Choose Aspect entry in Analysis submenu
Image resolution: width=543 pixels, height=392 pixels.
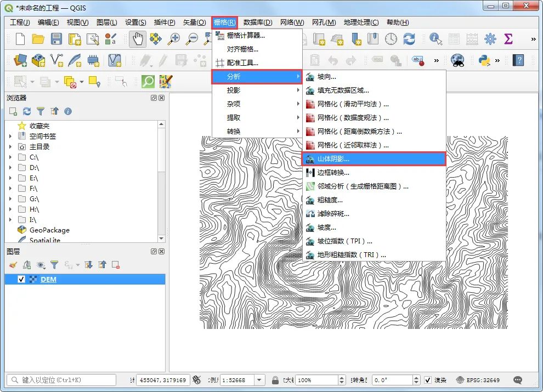click(x=374, y=77)
